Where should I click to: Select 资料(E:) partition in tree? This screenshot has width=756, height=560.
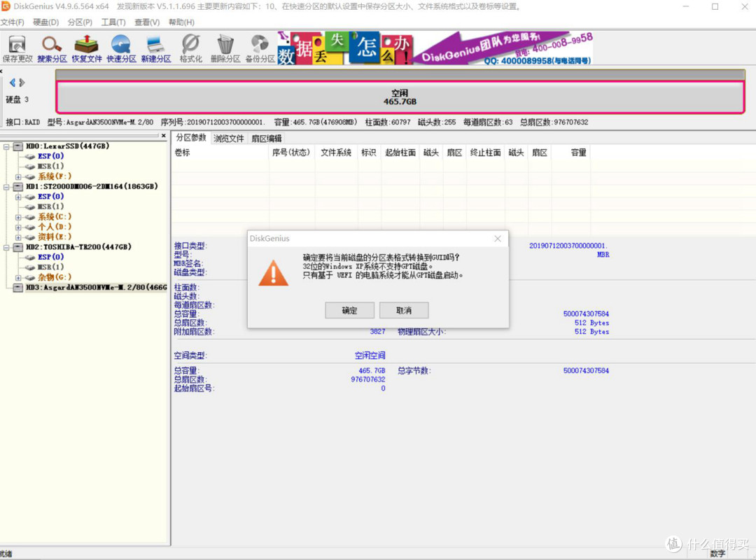tap(55, 237)
